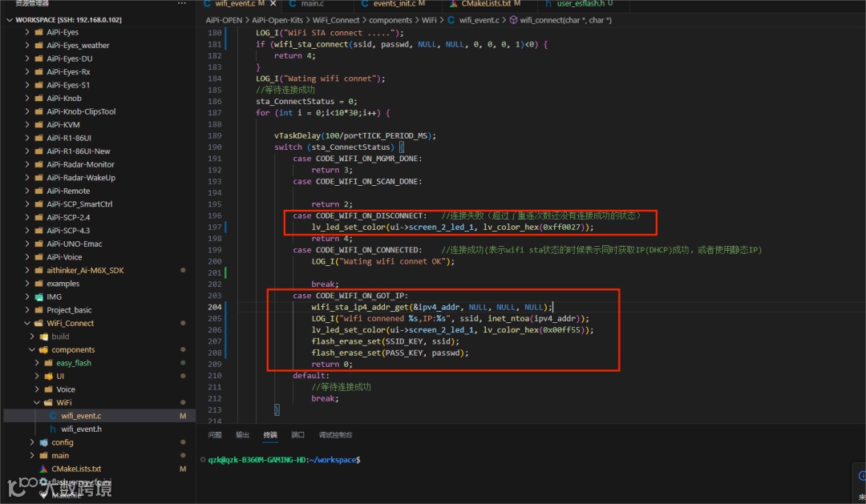Expand the AiPi-Voice folder chevron
Screen dimensions: 866x504
27,256
